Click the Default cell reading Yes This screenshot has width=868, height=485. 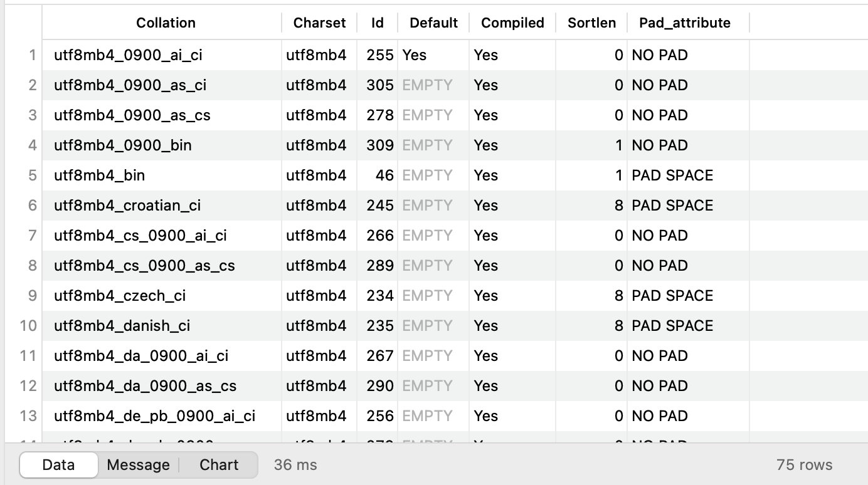coord(415,55)
